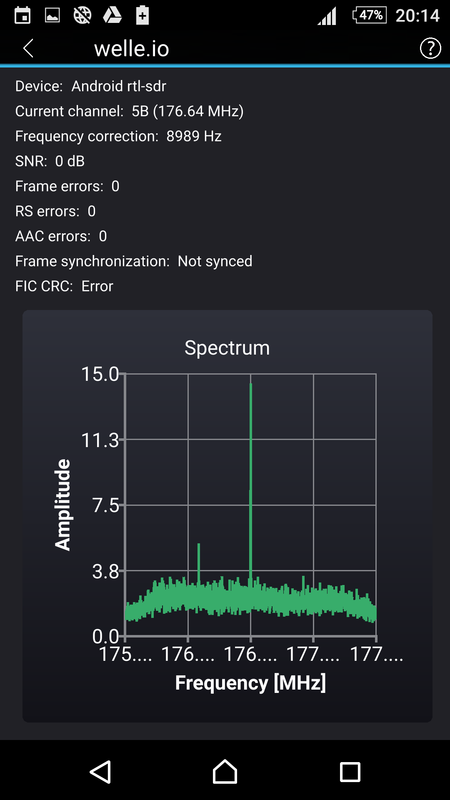This screenshot has width=450, height=800.
Task: Tap the battery saver plus icon
Action: point(142,15)
